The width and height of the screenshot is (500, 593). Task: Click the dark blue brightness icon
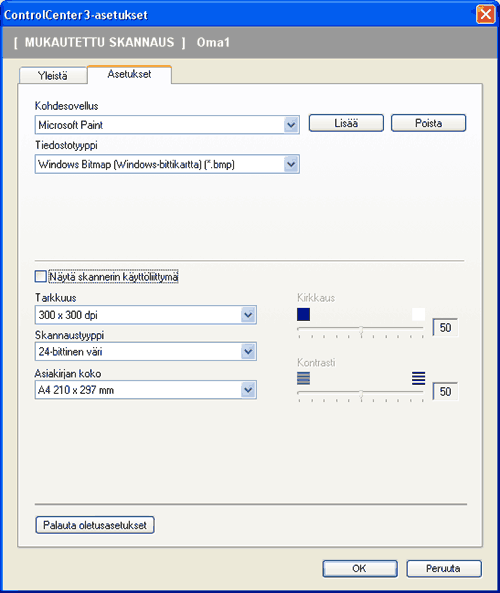pos(303,314)
